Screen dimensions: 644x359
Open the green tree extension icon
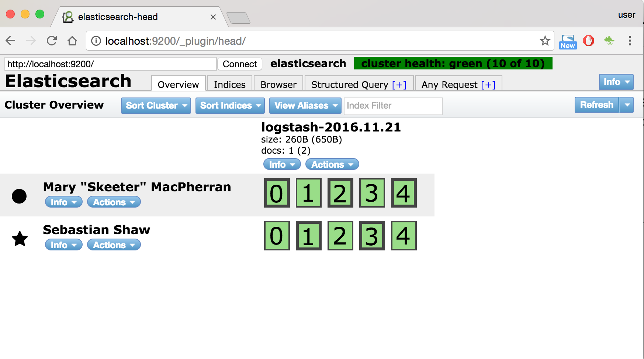pyautogui.click(x=609, y=40)
